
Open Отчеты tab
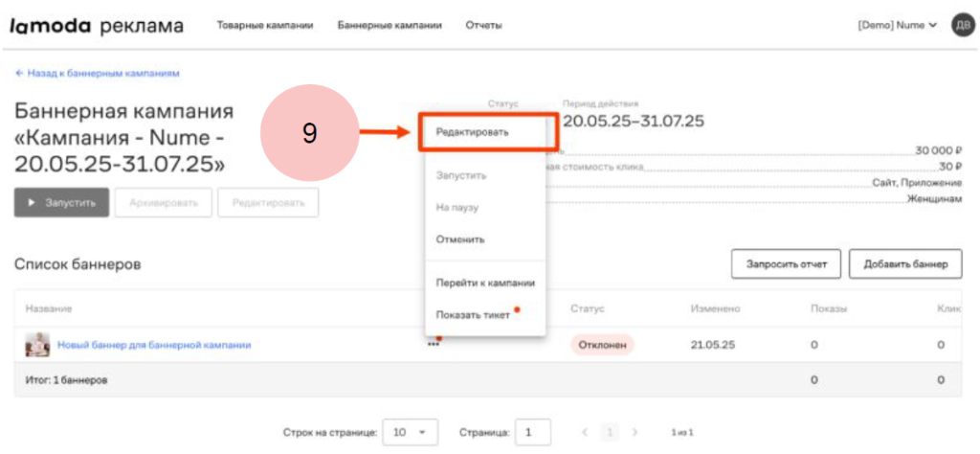click(483, 26)
